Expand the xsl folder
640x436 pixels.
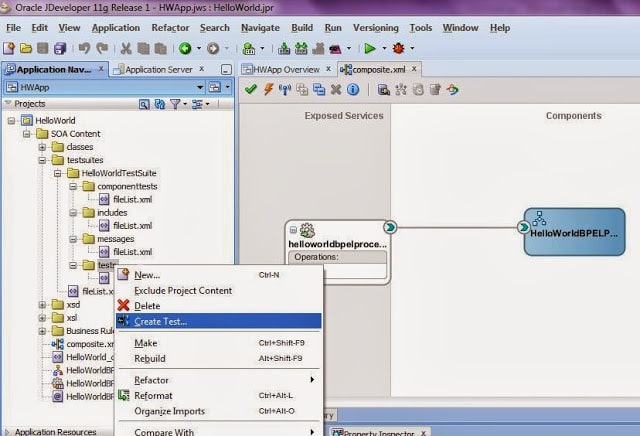(x=42, y=318)
